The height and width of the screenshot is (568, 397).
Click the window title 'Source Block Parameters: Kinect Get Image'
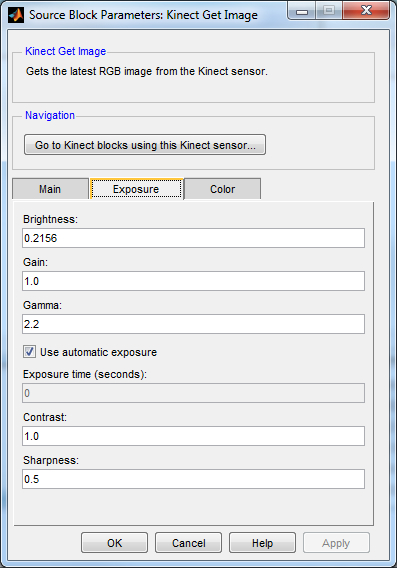[143, 15]
